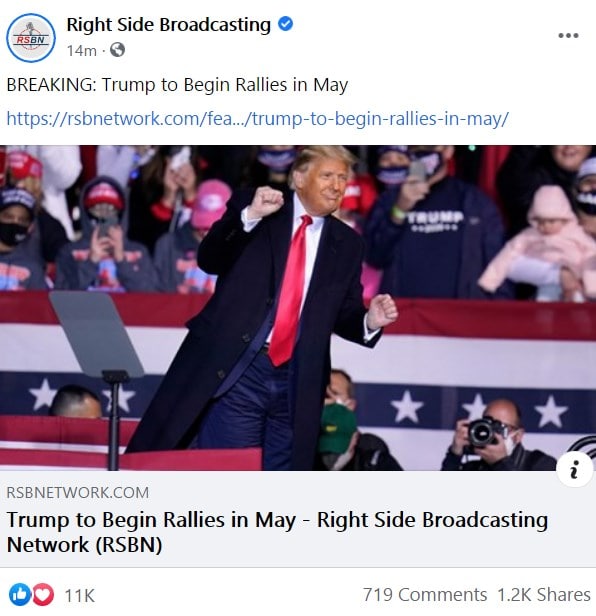Open the three-dot post options menu

click(568, 35)
